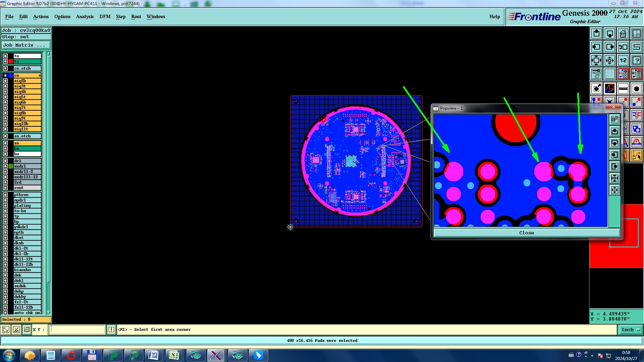Viewport: 644px width, 362px height.
Task: Open the Inch units dropdown
Action: 630,330
